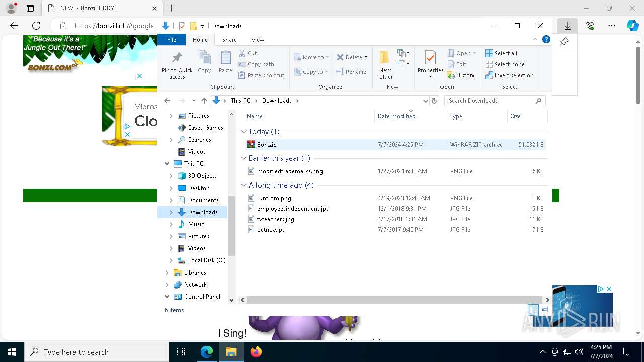
Task: Minimize the ribbon chevron
Action: [x=535, y=39]
